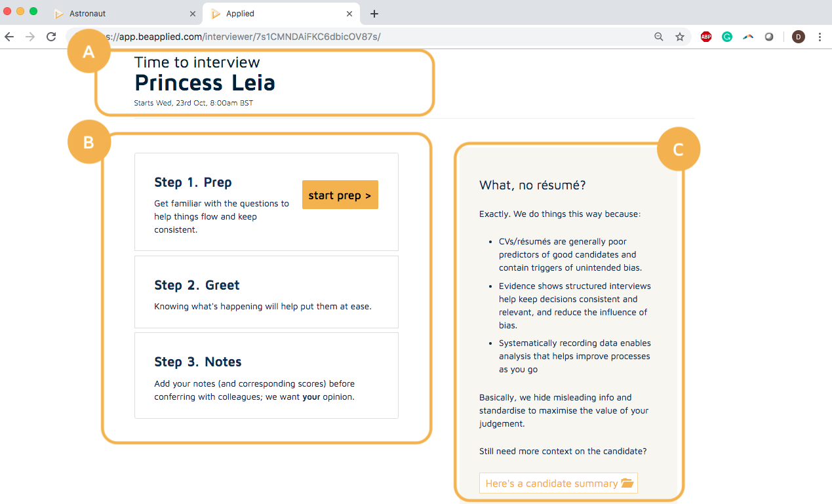
Task: Open the candidate summary link
Action: 558,483
